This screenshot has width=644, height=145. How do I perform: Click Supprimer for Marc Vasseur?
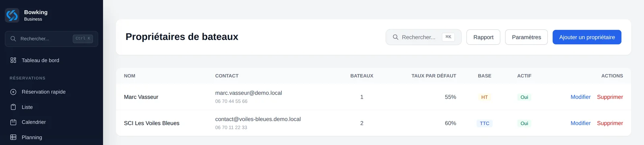(610, 97)
